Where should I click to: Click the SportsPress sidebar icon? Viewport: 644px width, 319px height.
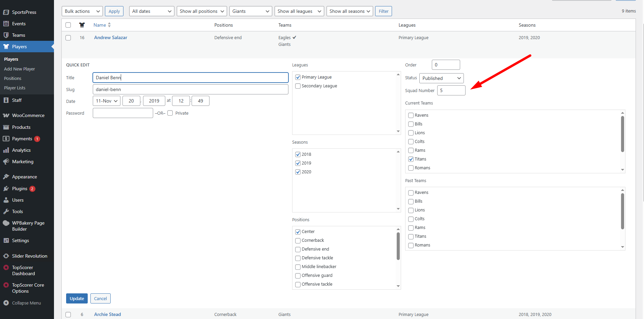[x=6, y=12]
